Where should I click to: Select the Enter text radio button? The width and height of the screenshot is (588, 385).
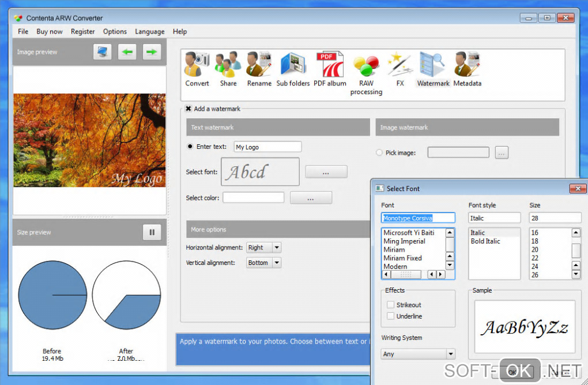tap(190, 147)
